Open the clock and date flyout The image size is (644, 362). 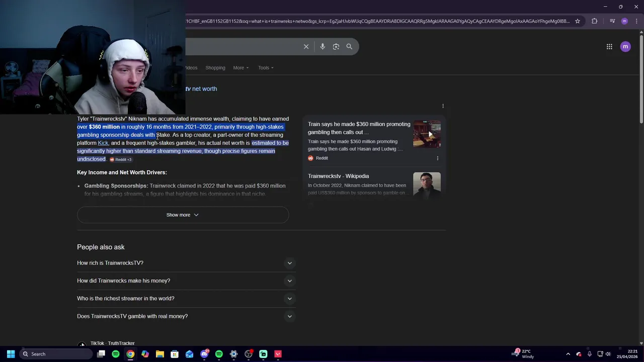(x=627, y=354)
